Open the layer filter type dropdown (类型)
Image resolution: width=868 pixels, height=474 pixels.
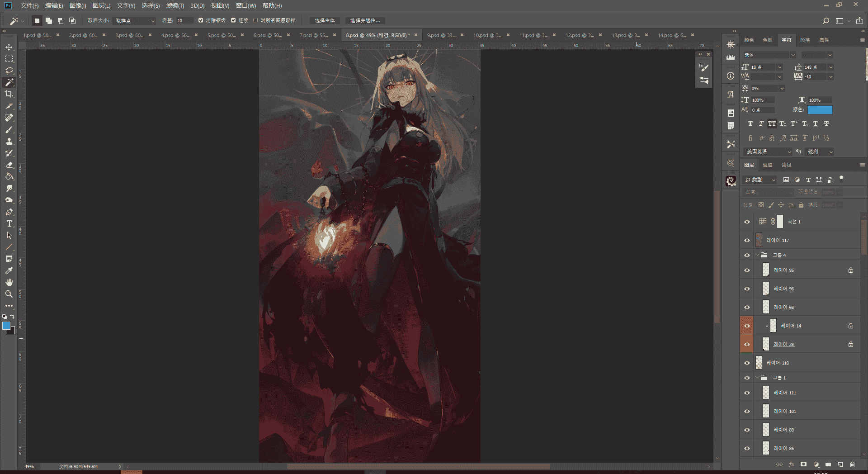760,180
